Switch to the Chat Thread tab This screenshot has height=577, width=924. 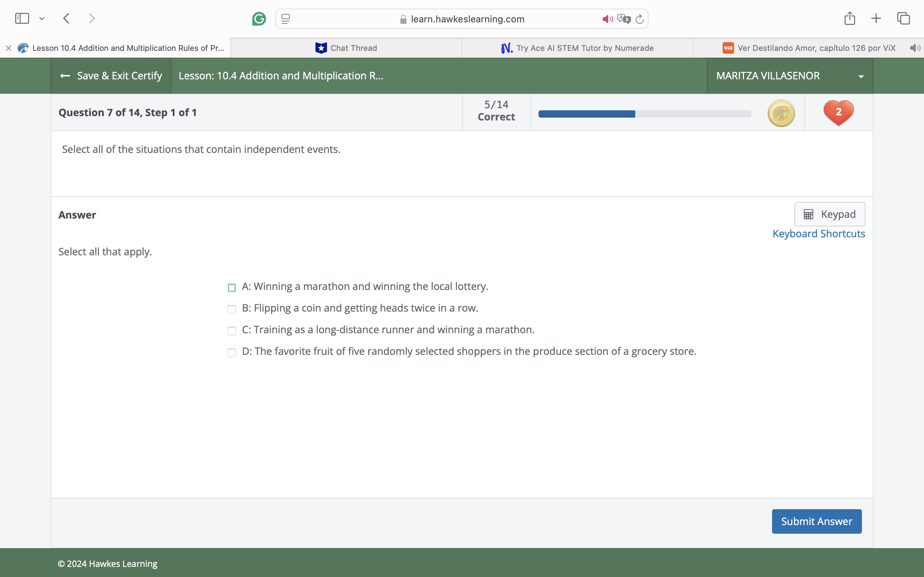pos(346,48)
